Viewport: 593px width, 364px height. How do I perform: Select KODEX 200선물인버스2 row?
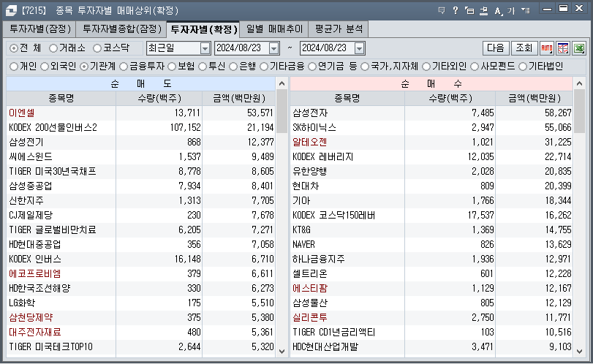click(x=140, y=127)
